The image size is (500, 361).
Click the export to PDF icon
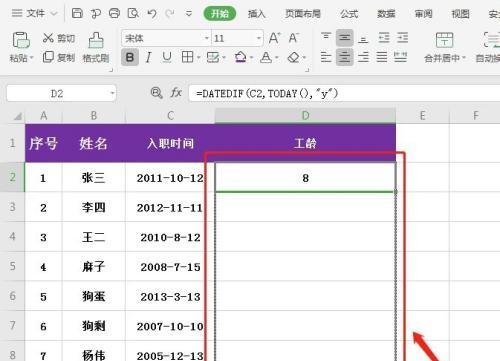96,14
